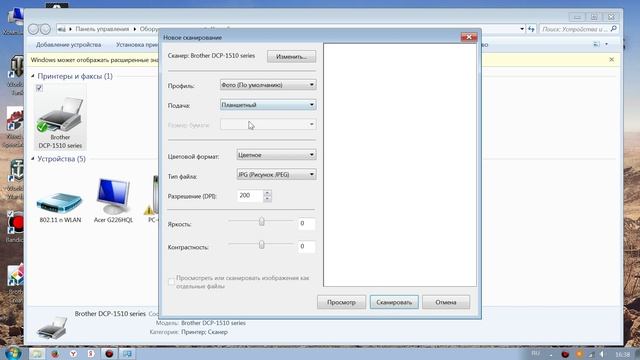Image resolution: width=640 pixels, height=360 pixels.
Task: Click the back arrow in the Devices window
Action: tap(33, 29)
